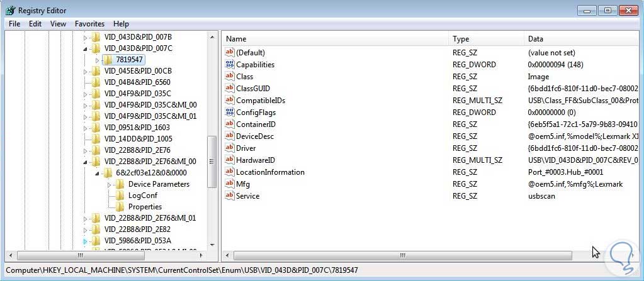Click the tree pane horizontal scroll left arrow
644x281 pixels.
(x=11, y=256)
